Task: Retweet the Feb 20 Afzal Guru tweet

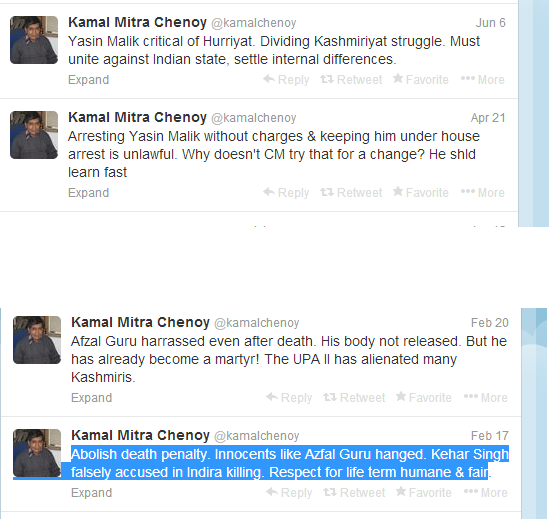Action: pos(354,397)
